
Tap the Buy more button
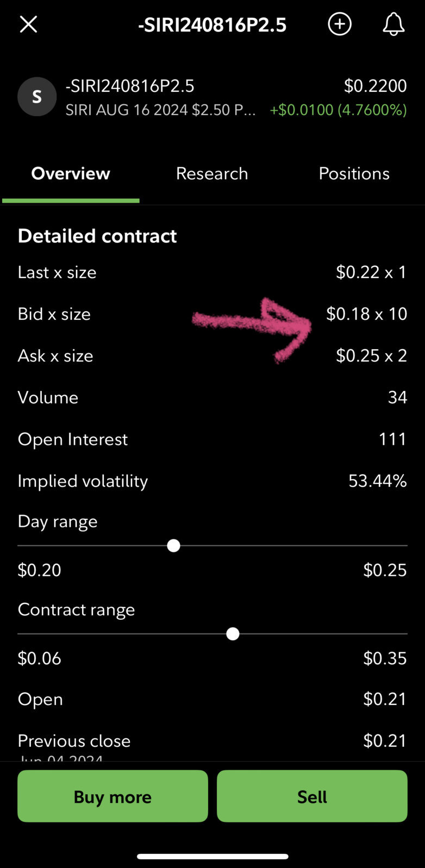pyautogui.click(x=112, y=796)
